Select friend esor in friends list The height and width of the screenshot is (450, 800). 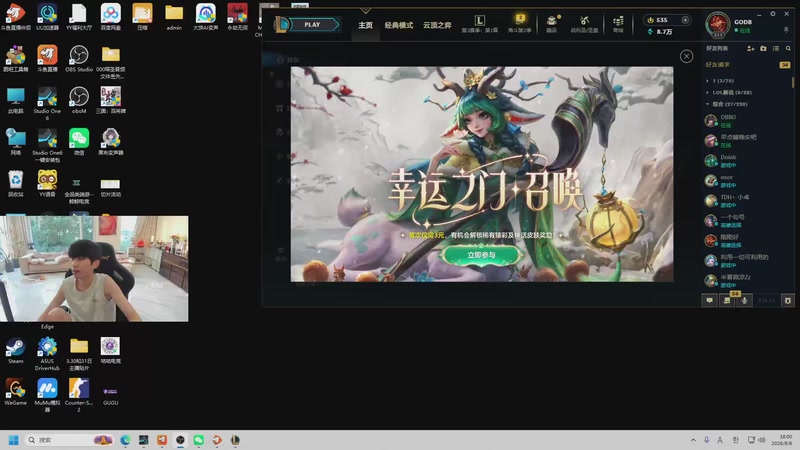point(747,181)
